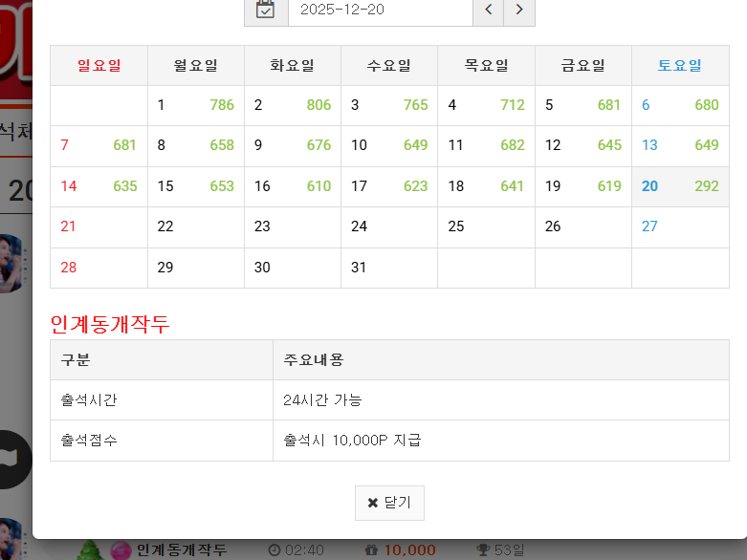Click the red 인계동개작두 heading
747x560 pixels.
pyautogui.click(x=109, y=324)
